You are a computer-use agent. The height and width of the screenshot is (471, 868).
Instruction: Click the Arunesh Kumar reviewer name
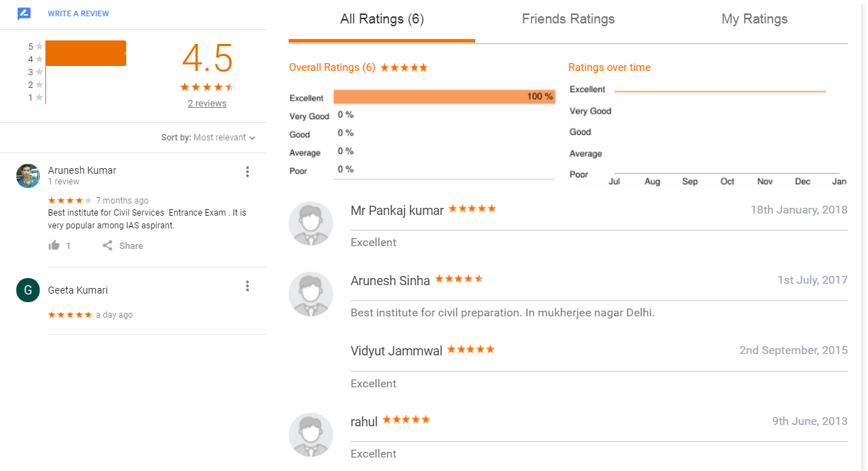[82, 170]
